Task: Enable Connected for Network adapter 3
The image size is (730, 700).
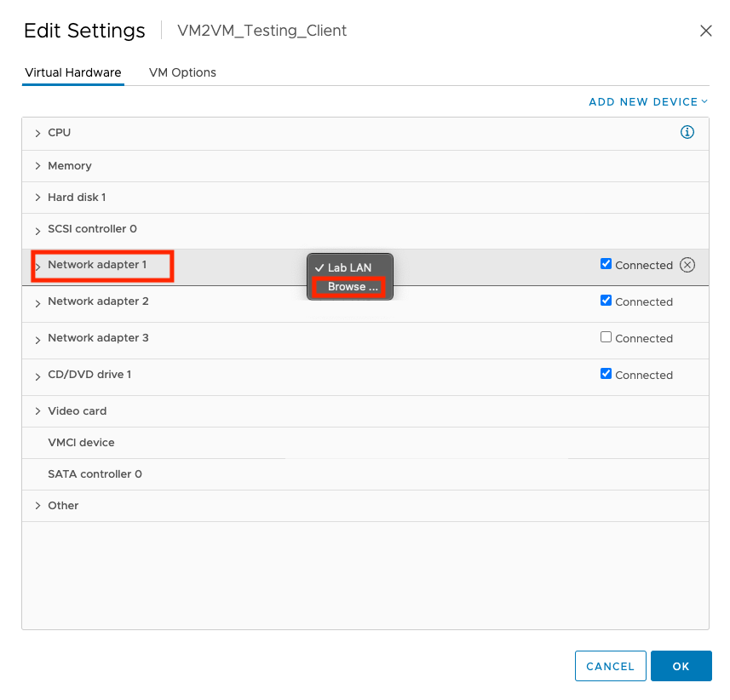Action: click(606, 336)
